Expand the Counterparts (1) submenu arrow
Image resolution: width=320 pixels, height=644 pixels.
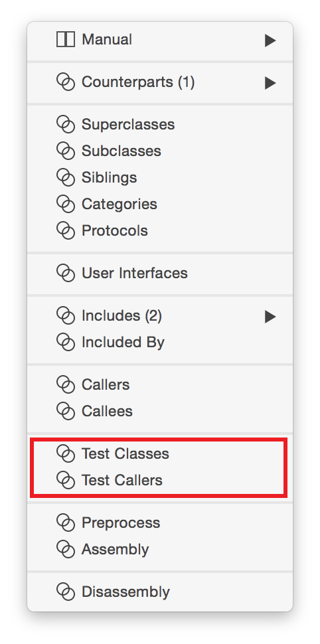click(x=270, y=82)
